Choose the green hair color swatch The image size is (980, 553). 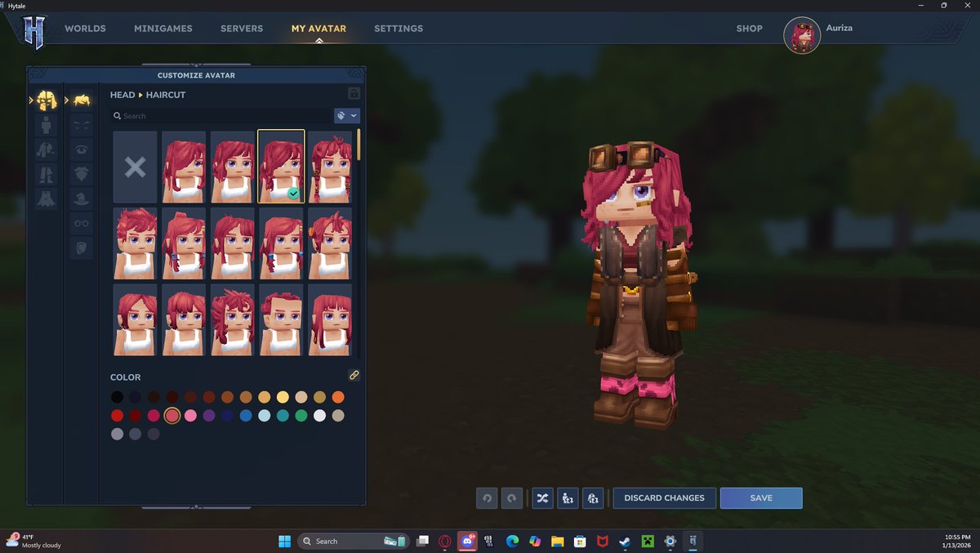(301, 416)
